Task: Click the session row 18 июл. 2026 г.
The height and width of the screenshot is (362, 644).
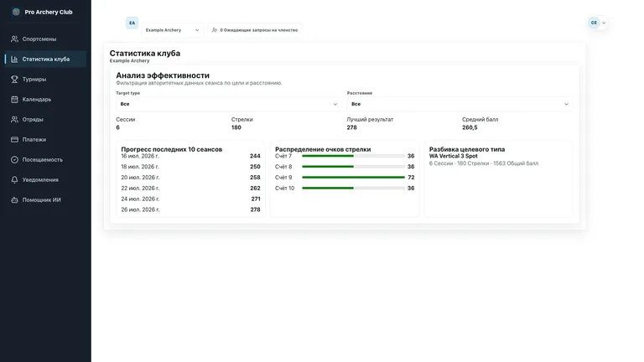Action: tap(190, 167)
